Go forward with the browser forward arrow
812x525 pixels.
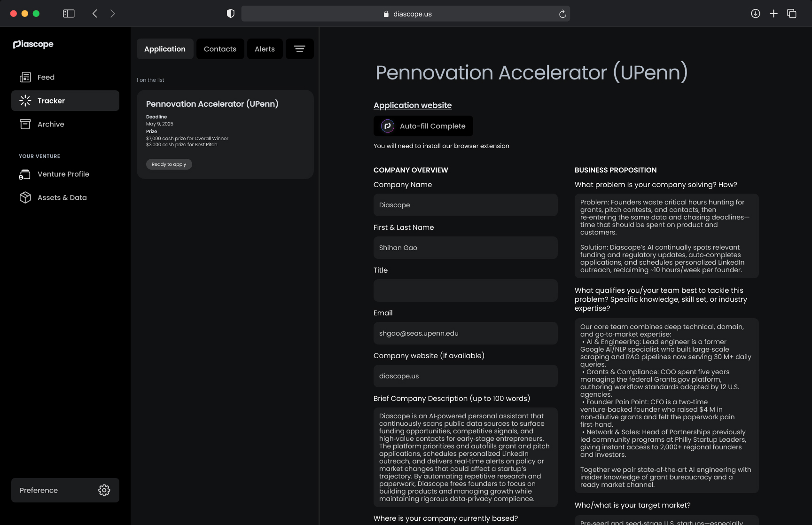[x=113, y=14]
